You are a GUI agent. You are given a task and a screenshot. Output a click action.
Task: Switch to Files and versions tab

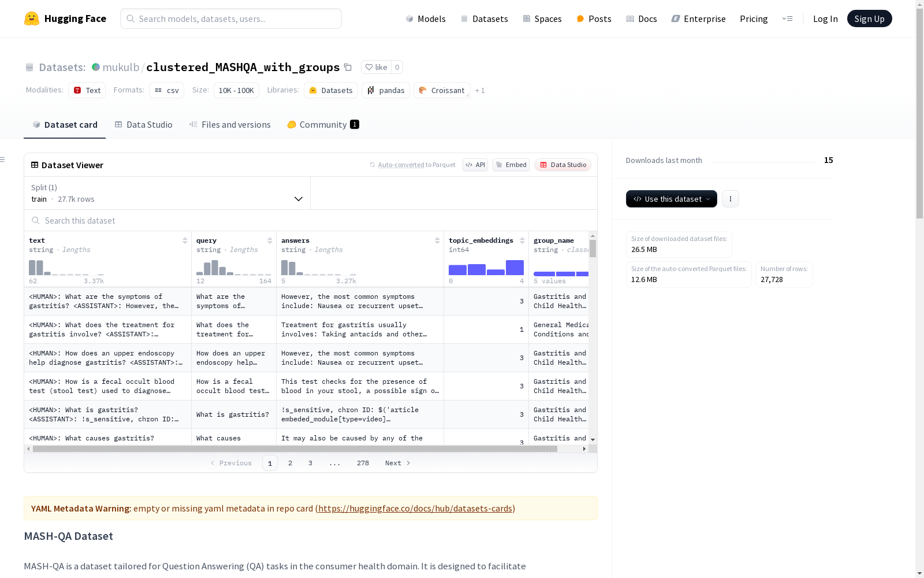point(230,124)
